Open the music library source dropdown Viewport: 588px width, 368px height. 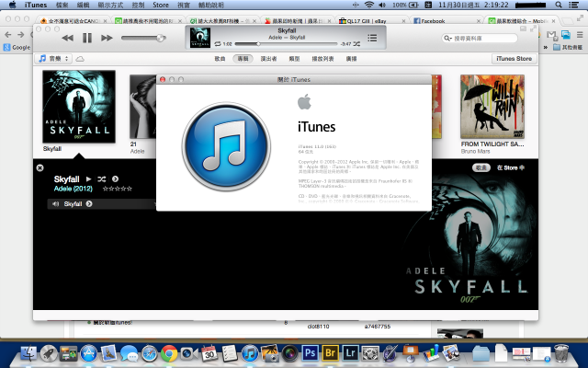pyautogui.click(x=53, y=59)
